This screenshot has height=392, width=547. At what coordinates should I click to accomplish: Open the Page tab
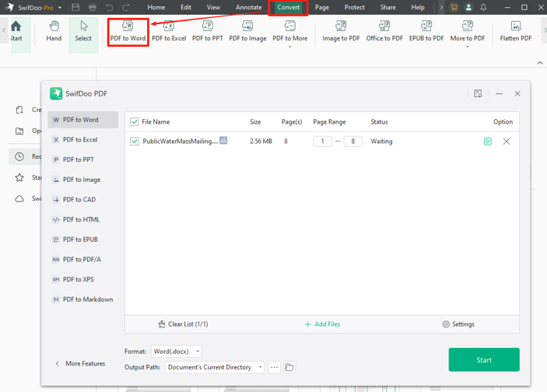tap(321, 7)
